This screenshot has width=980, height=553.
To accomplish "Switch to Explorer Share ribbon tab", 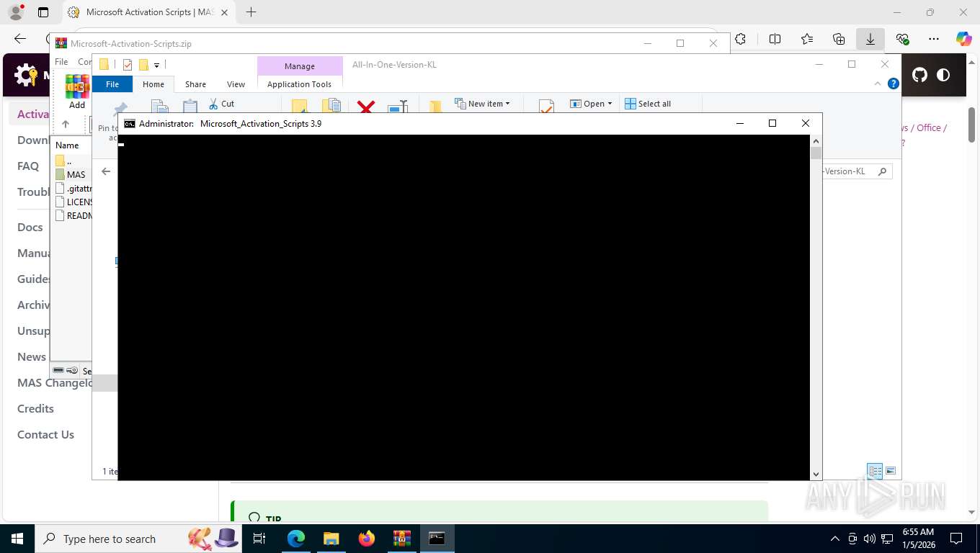I will pyautogui.click(x=195, y=84).
